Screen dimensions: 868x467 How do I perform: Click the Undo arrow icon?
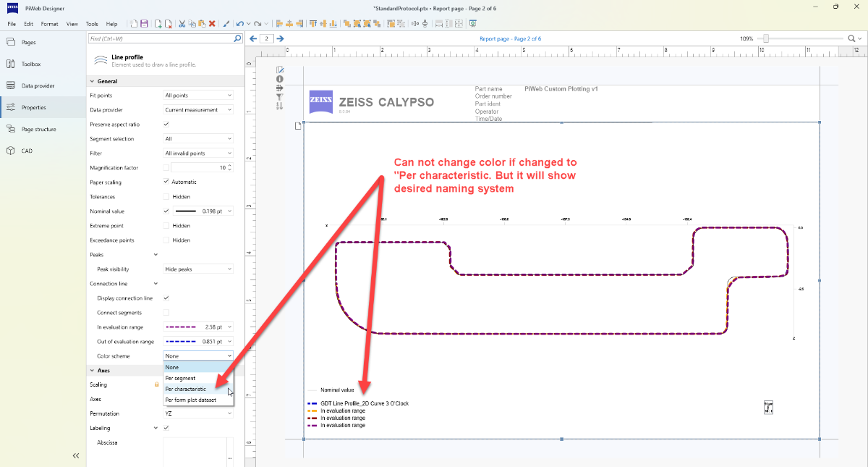point(239,24)
